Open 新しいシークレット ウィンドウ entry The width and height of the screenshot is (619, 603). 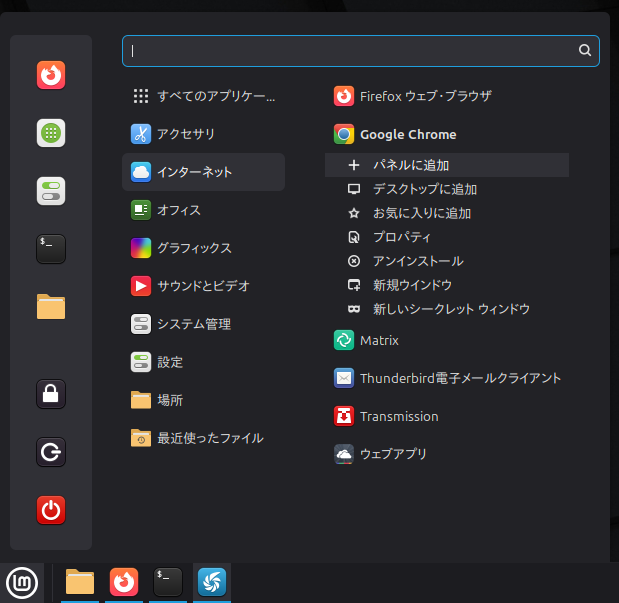click(x=450, y=309)
